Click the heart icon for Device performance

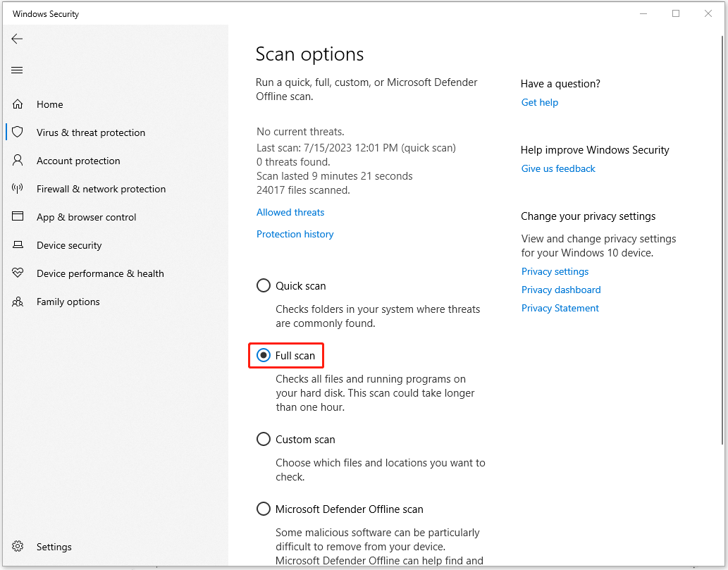pos(18,273)
